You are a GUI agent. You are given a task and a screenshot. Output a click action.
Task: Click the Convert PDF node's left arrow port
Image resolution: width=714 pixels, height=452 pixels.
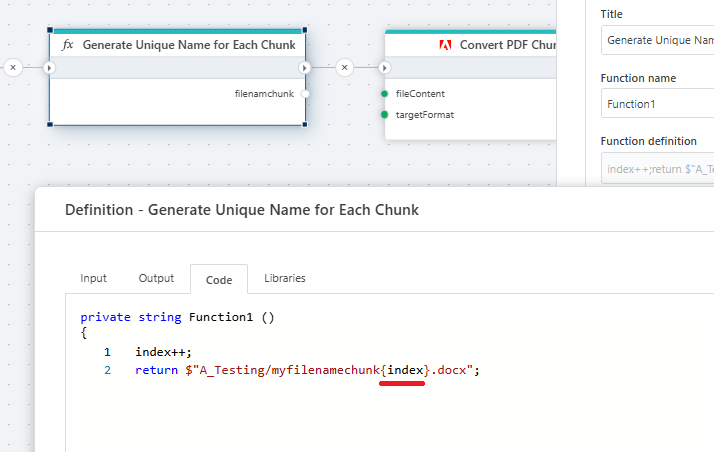pyautogui.click(x=385, y=67)
